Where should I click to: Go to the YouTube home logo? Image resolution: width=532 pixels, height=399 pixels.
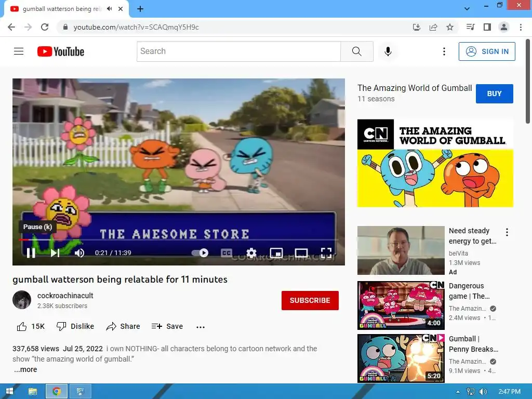pyautogui.click(x=61, y=51)
